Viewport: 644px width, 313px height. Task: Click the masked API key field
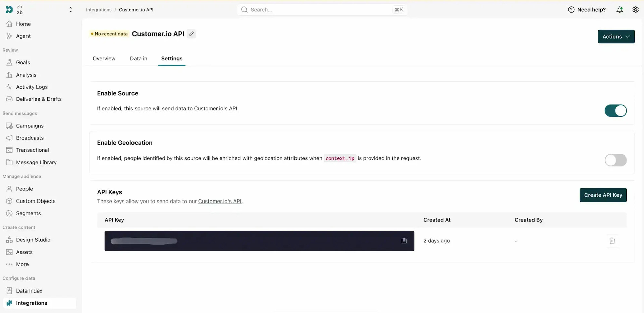(x=259, y=241)
